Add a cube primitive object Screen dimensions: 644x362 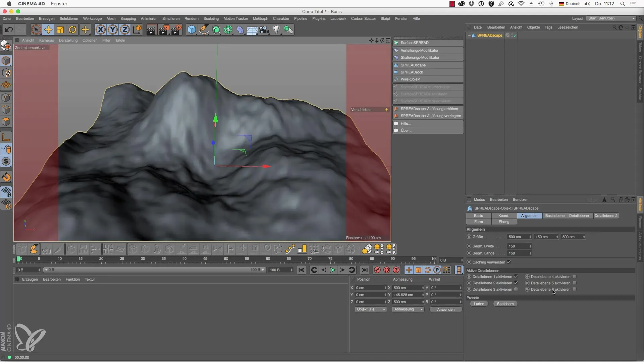[192, 30]
